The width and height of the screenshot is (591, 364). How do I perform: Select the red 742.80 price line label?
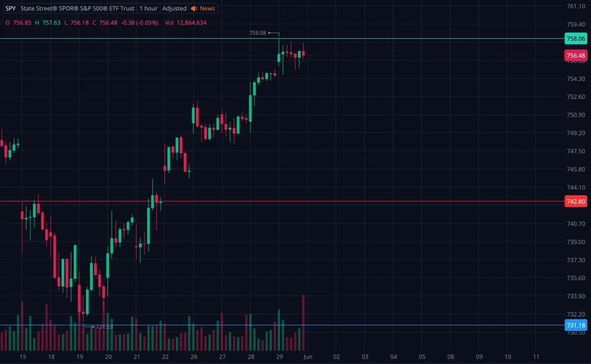[x=576, y=201]
